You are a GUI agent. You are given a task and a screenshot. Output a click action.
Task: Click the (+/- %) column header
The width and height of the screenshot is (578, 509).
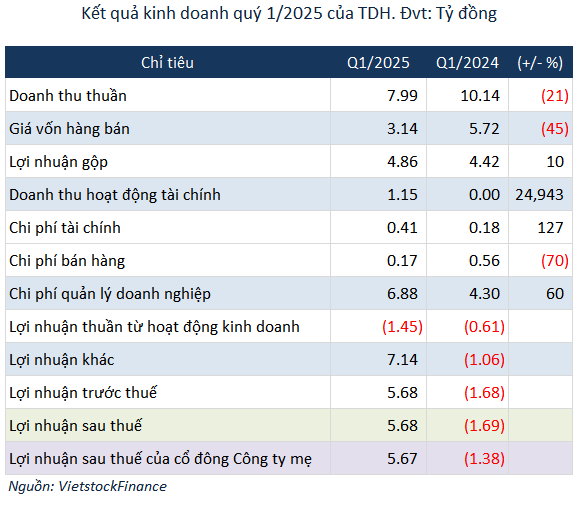coord(540,63)
